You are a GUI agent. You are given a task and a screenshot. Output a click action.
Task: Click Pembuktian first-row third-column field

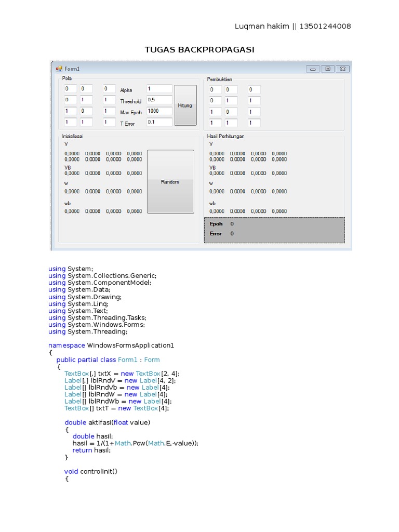pos(254,89)
